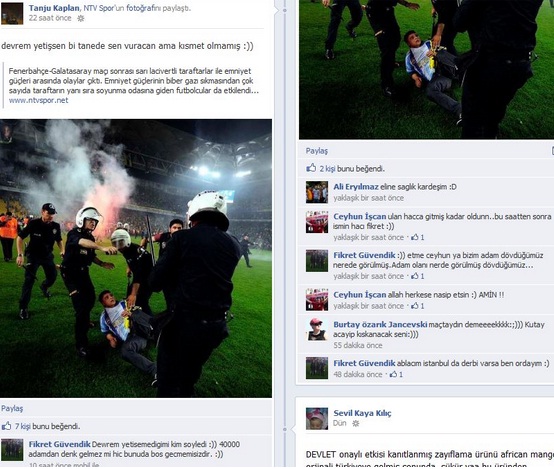This screenshot has height=469, width=554.
Task: Open the gear settings icon beside 22 saat önce
Action: click(81, 18)
